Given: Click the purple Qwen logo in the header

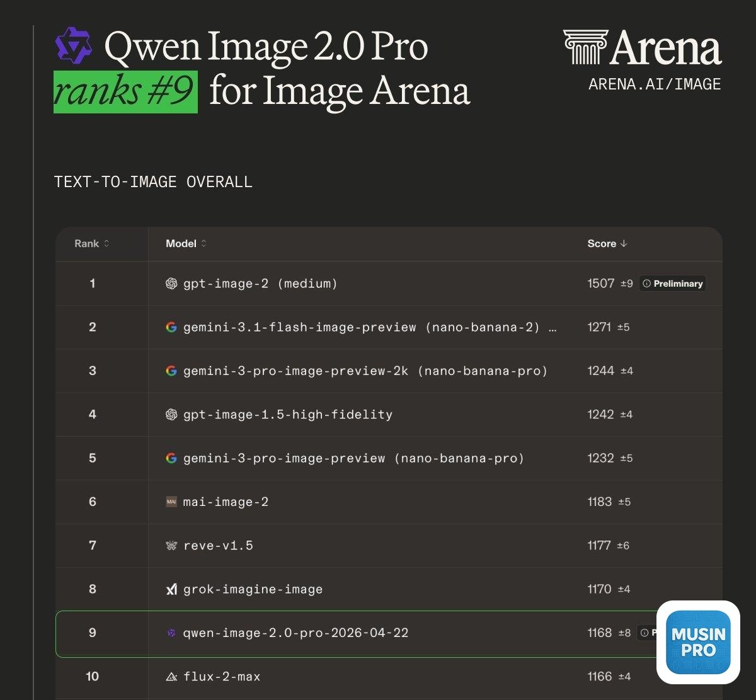Looking at the screenshot, I should pyautogui.click(x=74, y=45).
